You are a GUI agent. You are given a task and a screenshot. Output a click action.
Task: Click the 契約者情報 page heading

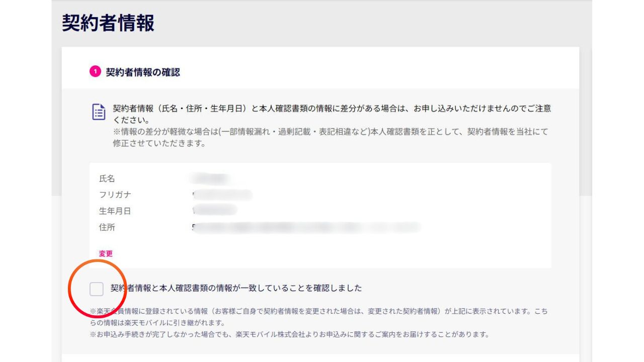[x=108, y=23]
